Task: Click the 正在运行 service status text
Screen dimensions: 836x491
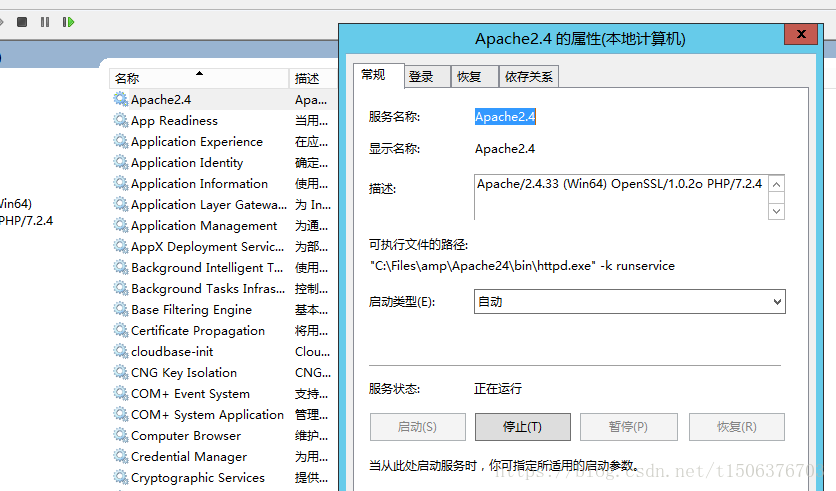Action: click(498, 389)
